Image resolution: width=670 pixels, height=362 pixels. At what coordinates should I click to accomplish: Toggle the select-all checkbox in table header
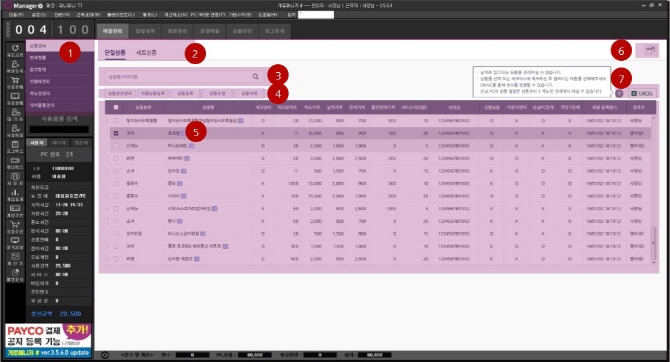116,107
